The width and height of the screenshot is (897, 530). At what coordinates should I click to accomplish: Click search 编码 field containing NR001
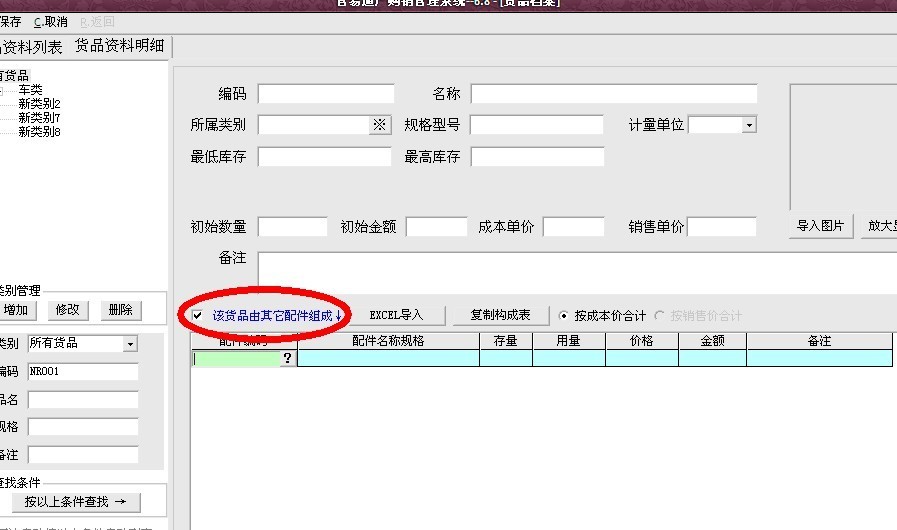[x=83, y=371]
